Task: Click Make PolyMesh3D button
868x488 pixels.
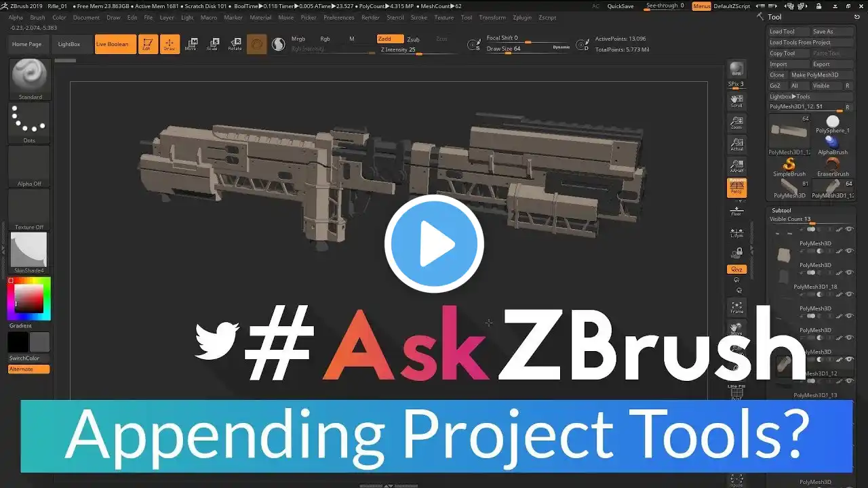Action: click(x=821, y=75)
